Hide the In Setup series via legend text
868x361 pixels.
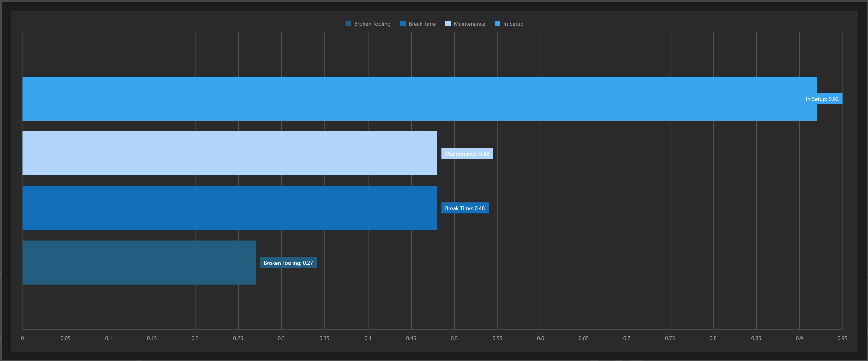pyautogui.click(x=513, y=24)
